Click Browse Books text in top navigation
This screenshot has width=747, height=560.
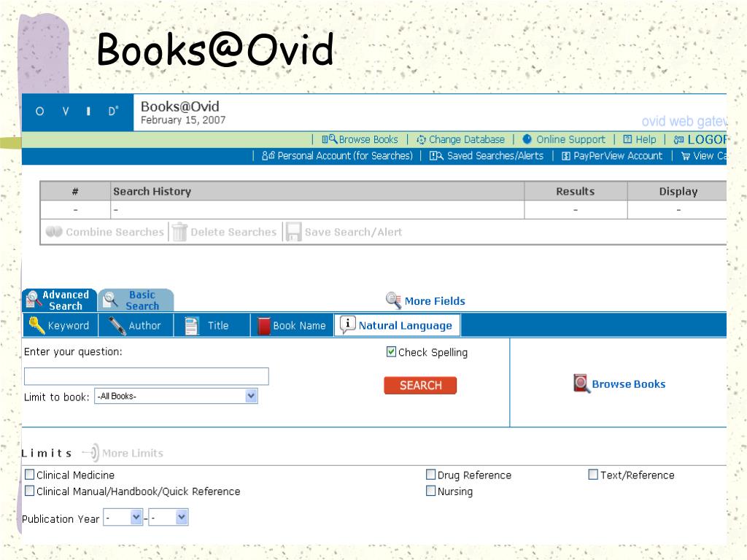point(368,139)
